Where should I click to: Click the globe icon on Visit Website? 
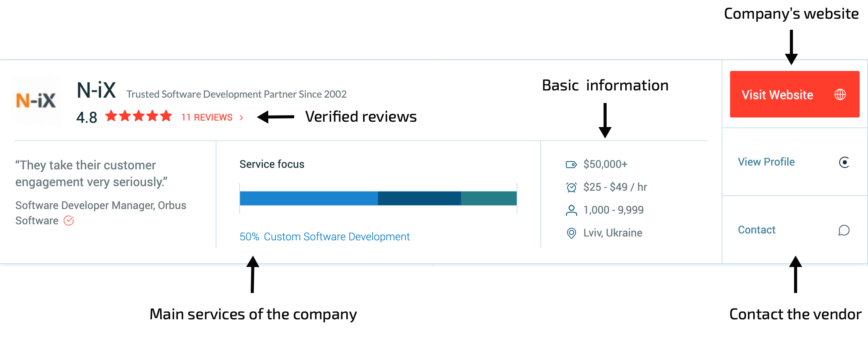tap(840, 94)
